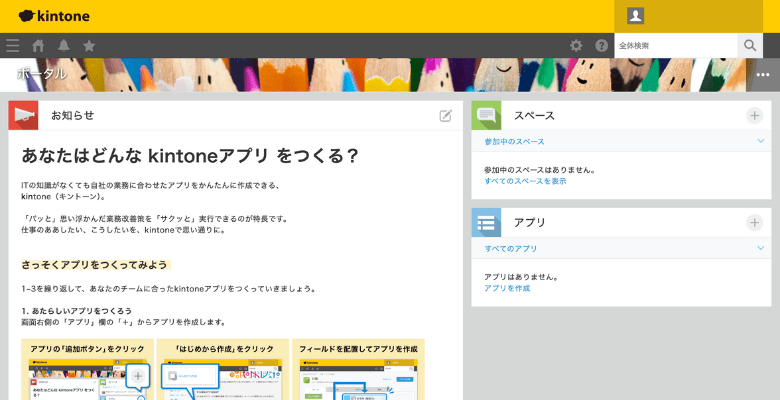Add a new space with plus button
The height and width of the screenshot is (400, 780).
(754, 116)
